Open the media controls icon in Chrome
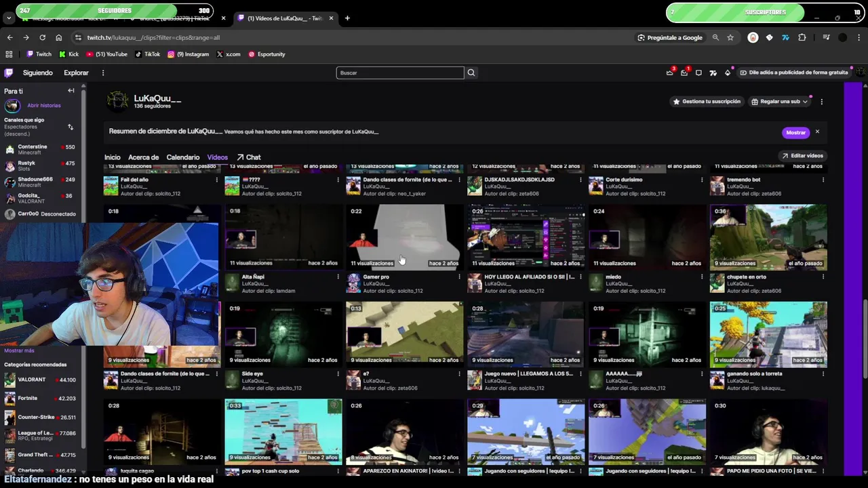 pos(826,38)
